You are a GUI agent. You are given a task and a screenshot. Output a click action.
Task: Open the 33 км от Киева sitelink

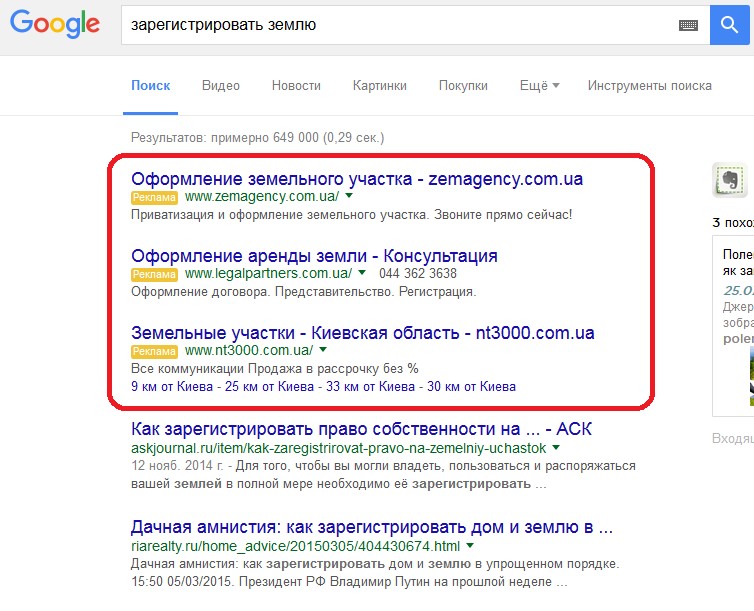coord(370,387)
